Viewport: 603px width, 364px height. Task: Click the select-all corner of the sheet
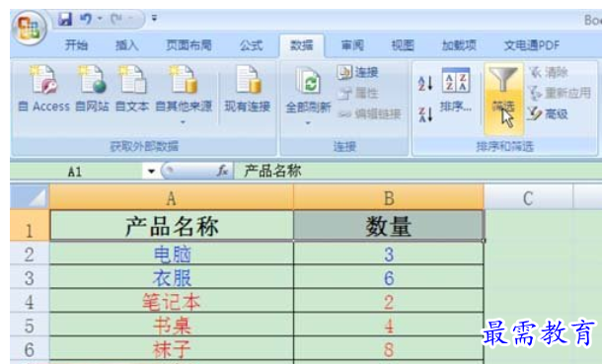pyautogui.click(x=30, y=197)
